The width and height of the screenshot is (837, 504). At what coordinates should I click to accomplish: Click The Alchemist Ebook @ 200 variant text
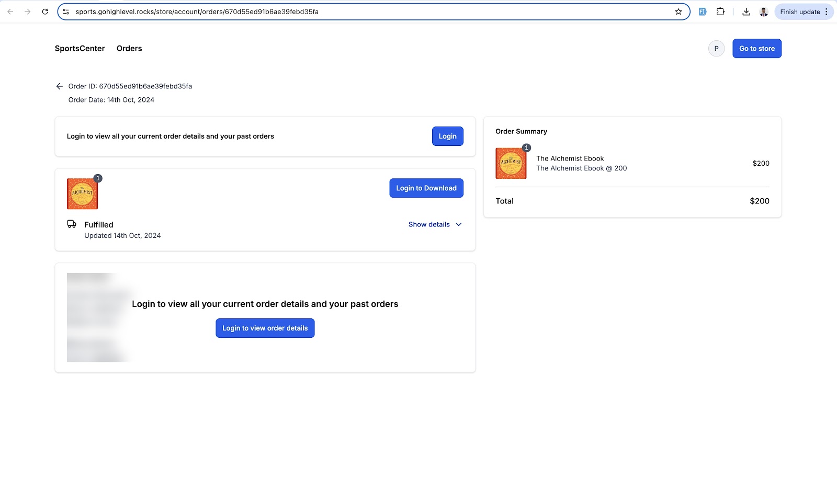(581, 168)
